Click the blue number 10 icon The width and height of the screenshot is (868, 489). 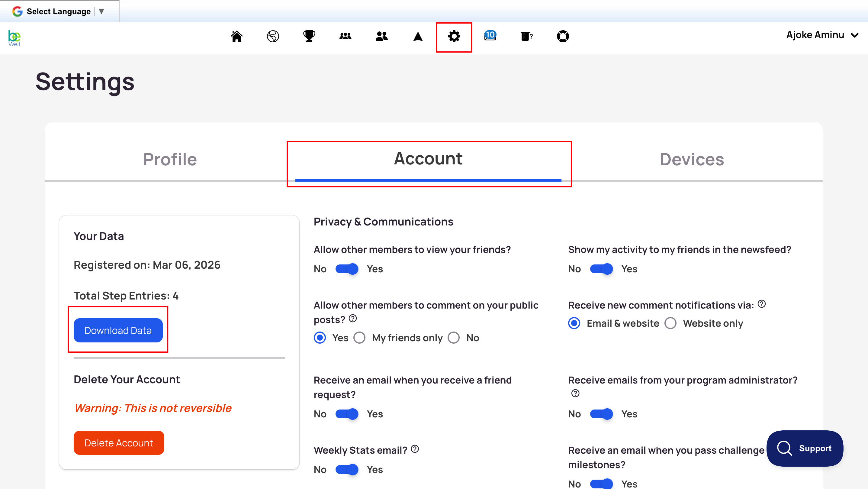pyautogui.click(x=490, y=35)
